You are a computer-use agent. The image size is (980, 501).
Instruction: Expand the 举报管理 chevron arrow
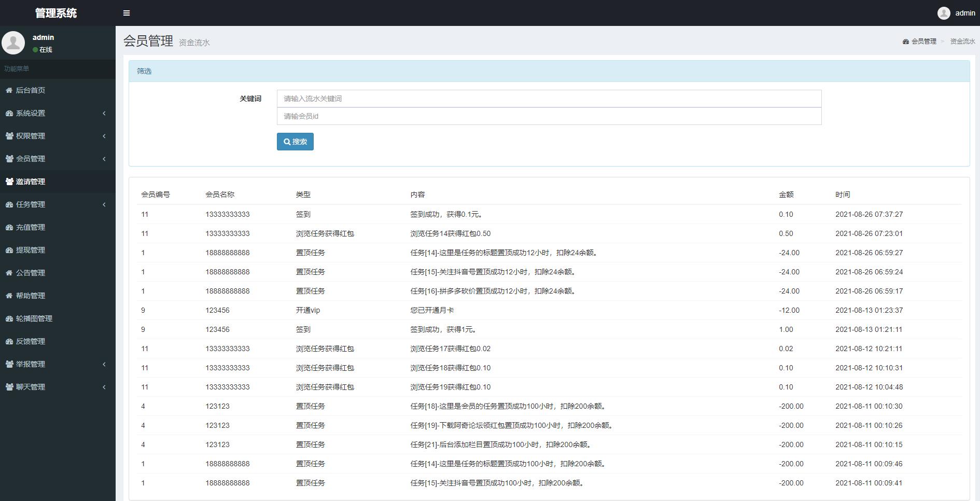pyautogui.click(x=104, y=364)
